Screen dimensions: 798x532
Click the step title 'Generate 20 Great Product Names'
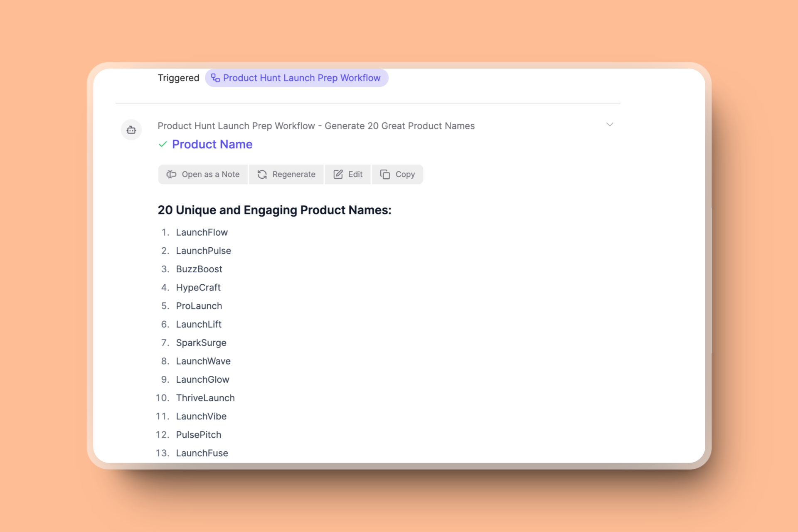(399, 126)
